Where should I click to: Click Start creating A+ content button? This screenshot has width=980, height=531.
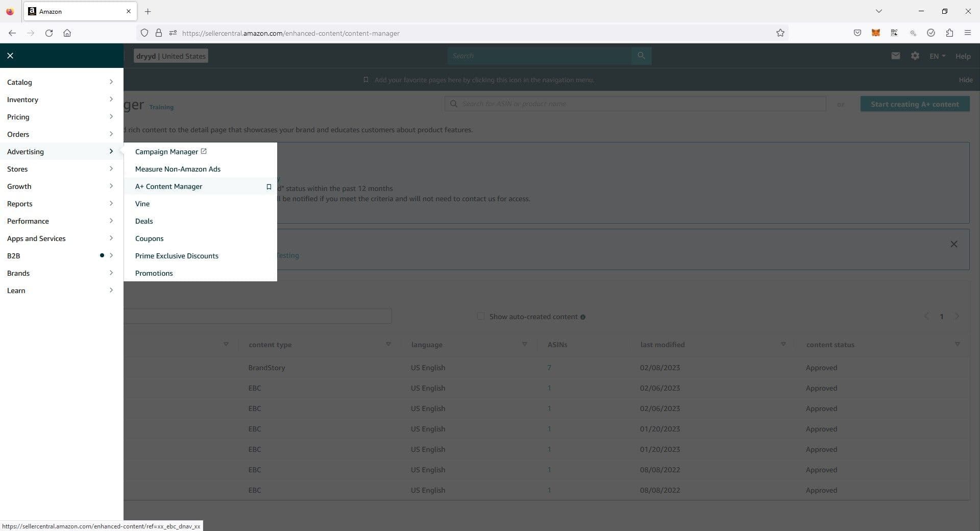click(x=915, y=104)
